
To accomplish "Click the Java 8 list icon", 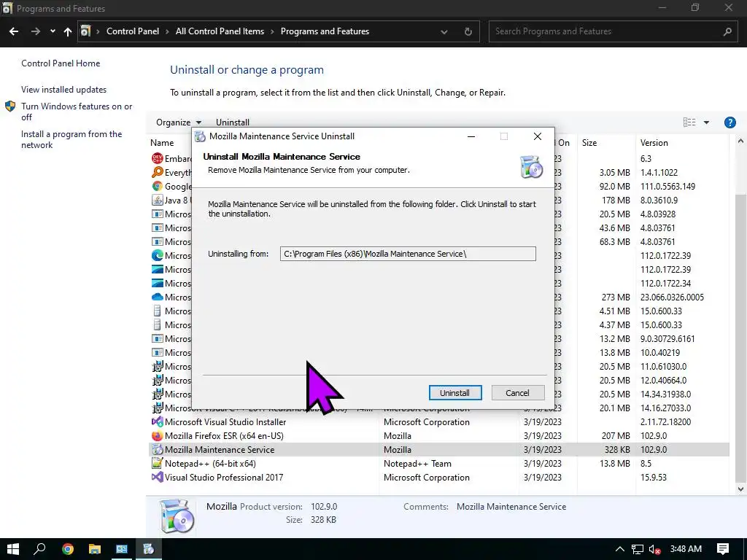I will tap(157, 200).
